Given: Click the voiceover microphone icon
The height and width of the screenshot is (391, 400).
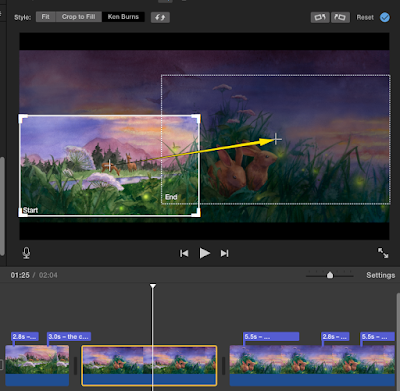Looking at the screenshot, I should coord(26,253).
